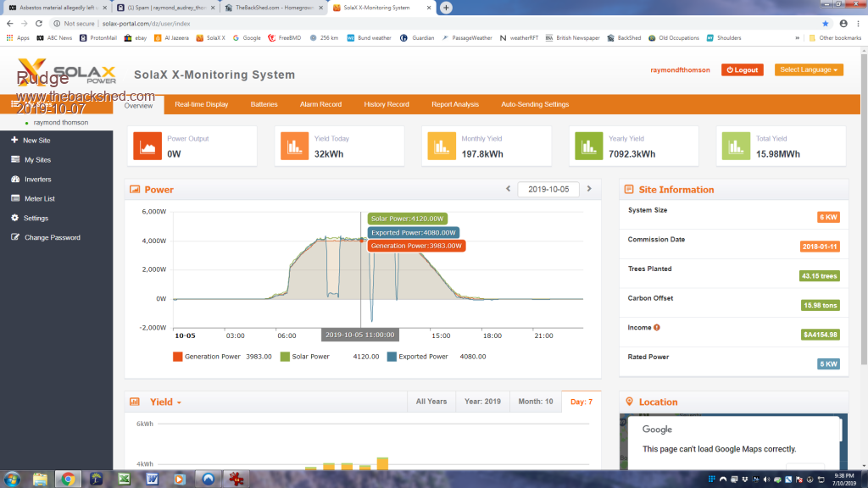Image resolution: width=868 pixels, height=488 pixels.
Task: Click the Inverters sidebar icon
Action: coord(14,179)
